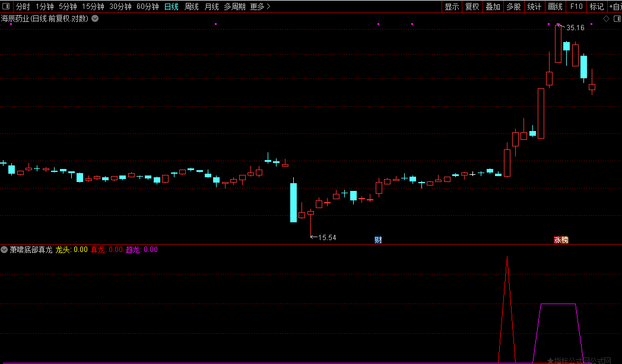This screenshot has width=622, height=364.
Task: Click the 萧啸底部真龙 indicator name
Action: pos(31,250)
